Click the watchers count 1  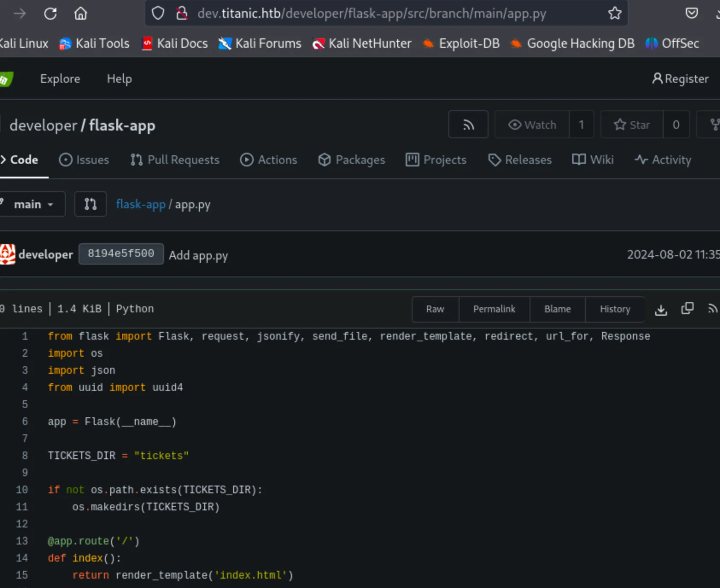tap(581, 125)
